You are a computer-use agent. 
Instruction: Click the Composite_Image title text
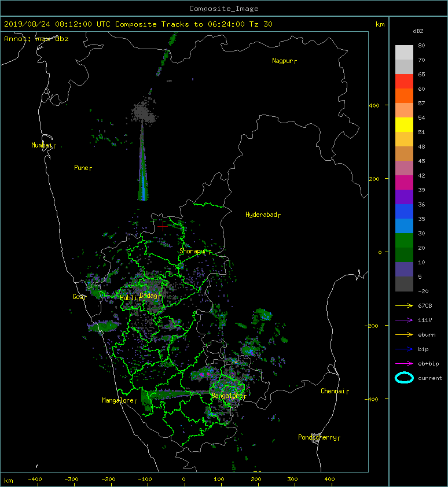coord(224,9)
